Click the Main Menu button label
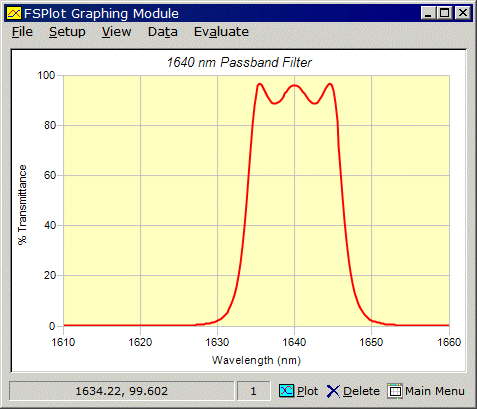Image resolution: width=477 pixels, height=409 pixels. point(435,391)
